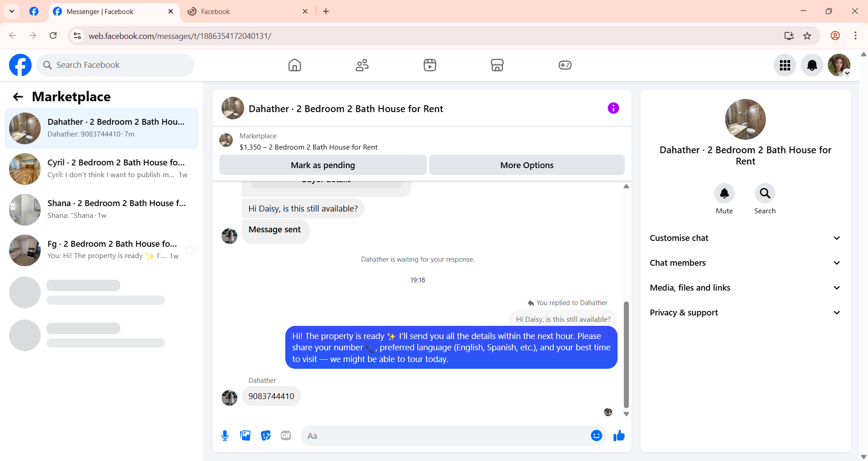Close the second Facebook tab
The width and height of the screenshot is (868, 461).
click(x=305, y=12)
